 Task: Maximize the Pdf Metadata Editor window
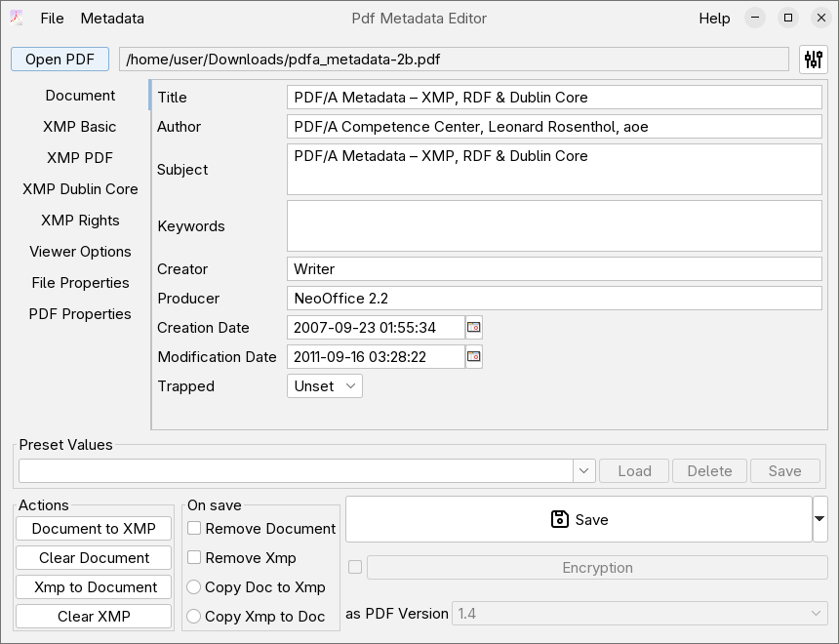pyautogui.click(x=788, y=19)
